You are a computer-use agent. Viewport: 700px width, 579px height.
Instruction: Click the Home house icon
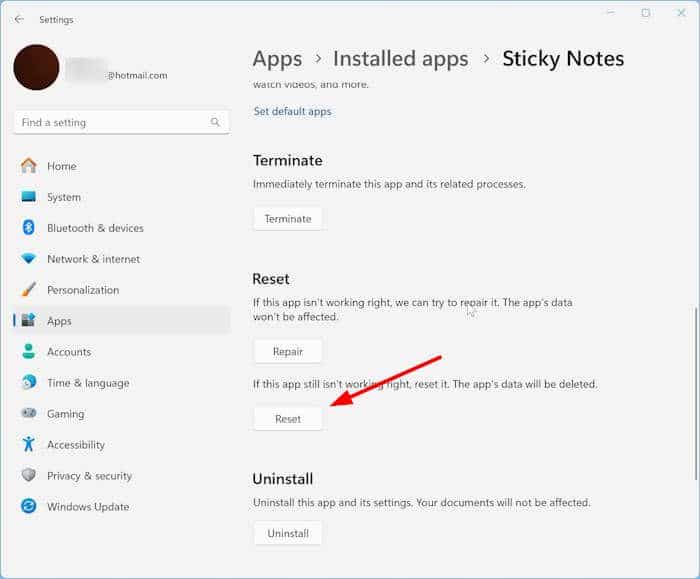29,166
